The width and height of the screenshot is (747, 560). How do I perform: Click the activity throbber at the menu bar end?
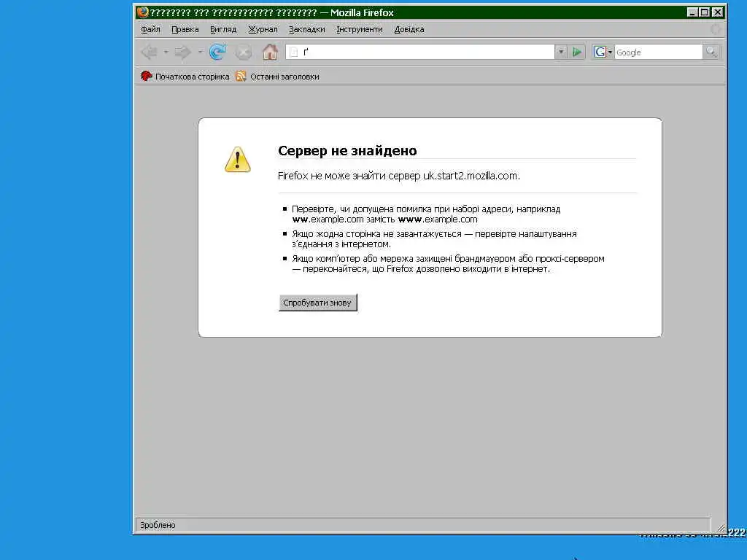pos(715,29)
